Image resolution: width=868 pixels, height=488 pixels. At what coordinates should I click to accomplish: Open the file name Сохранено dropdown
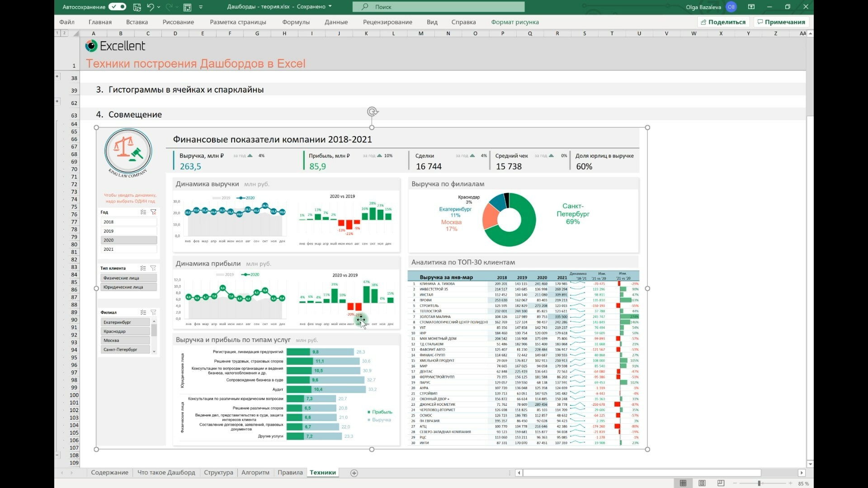(x=330, y=7)
